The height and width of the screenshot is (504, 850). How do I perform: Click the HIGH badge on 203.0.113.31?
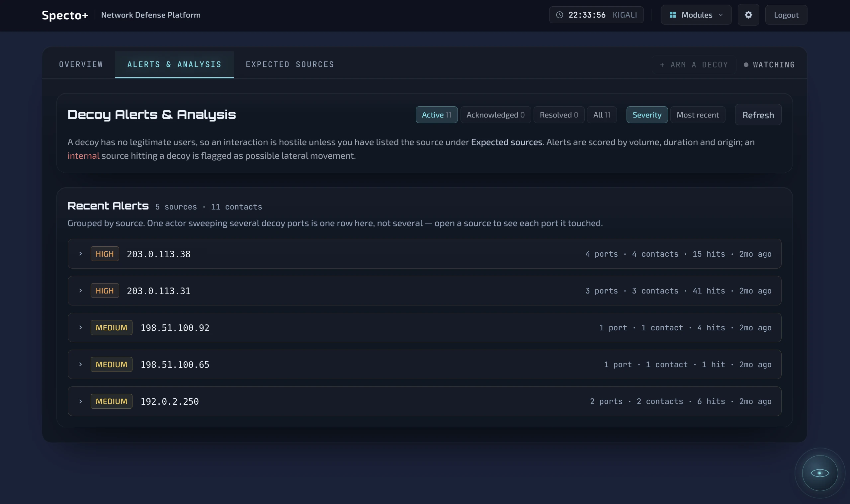105,291
